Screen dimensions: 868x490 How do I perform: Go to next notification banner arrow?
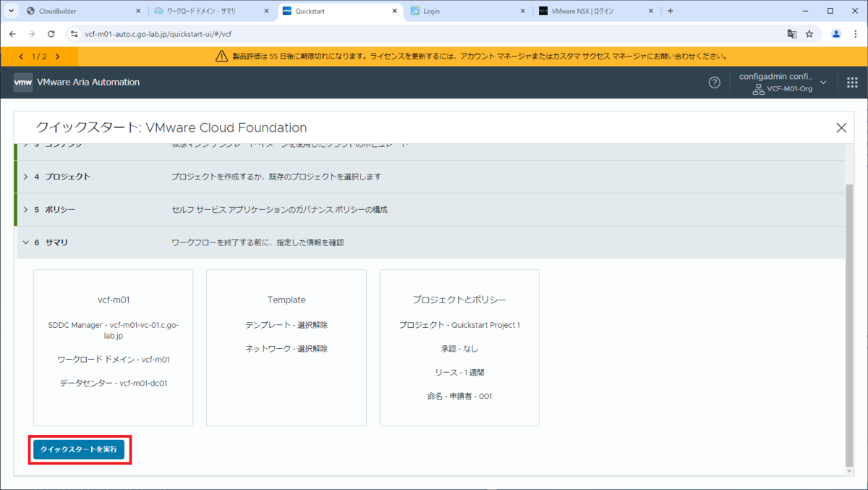tap(57, 56)
